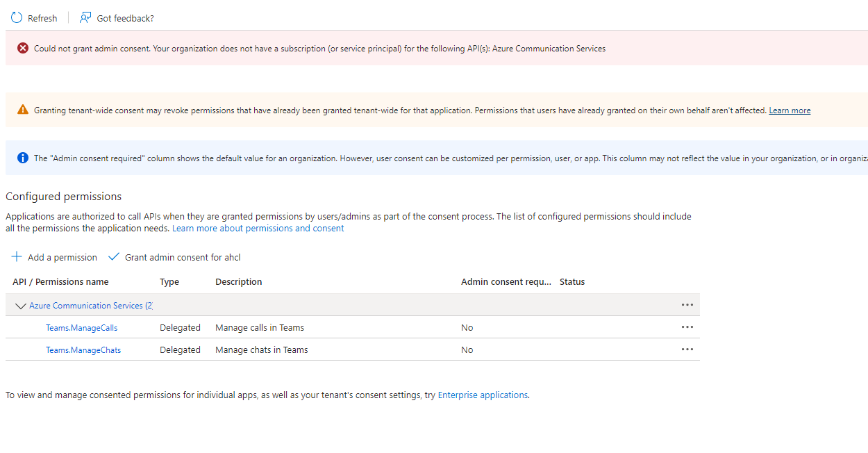Screen dimensions: 868x453
Task: Collapse the Azure Communication Services group chevron
Action: [x=20, y=306]
